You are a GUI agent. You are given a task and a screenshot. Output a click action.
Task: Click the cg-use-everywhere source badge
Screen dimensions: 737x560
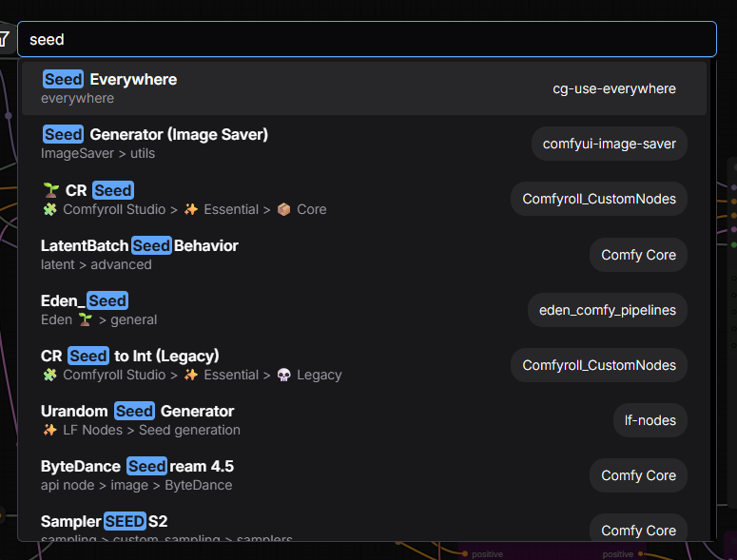[614, 88]
